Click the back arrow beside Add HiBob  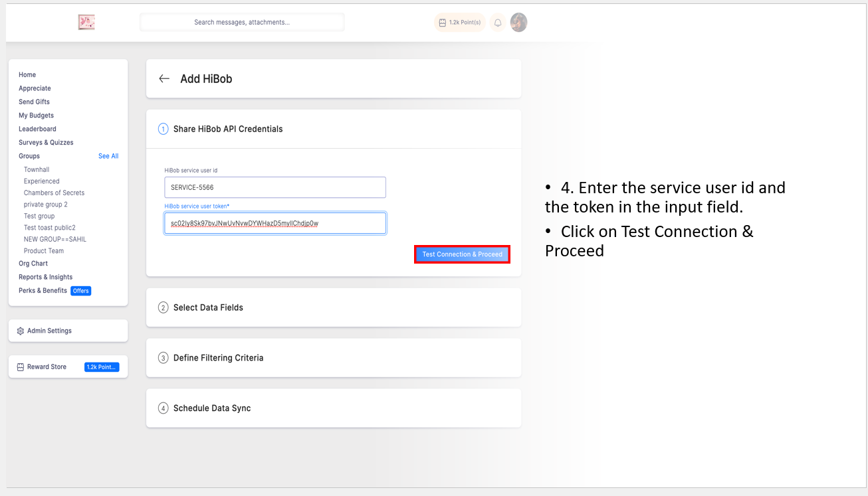pos(164,79)
